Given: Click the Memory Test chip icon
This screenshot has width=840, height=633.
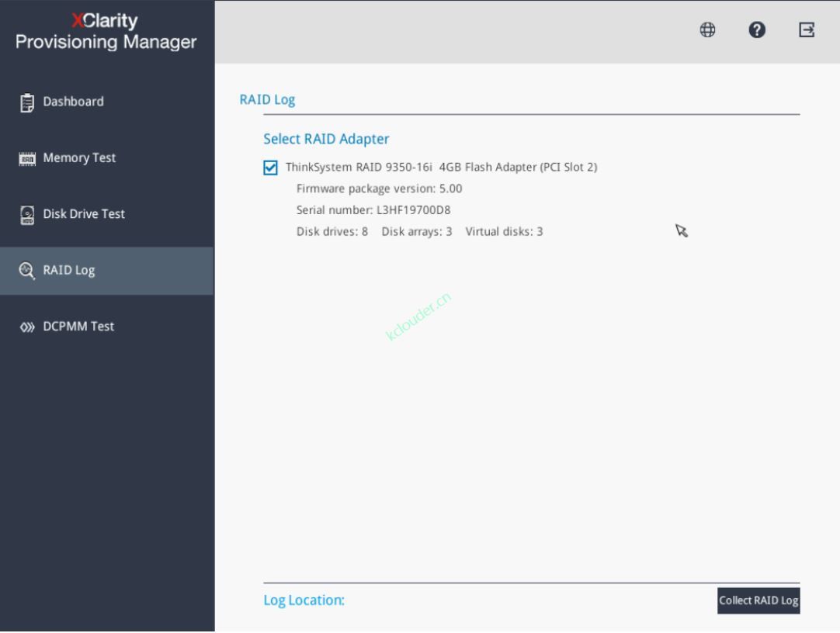Looking at the screenshot, I should click(x=27, y=158).
